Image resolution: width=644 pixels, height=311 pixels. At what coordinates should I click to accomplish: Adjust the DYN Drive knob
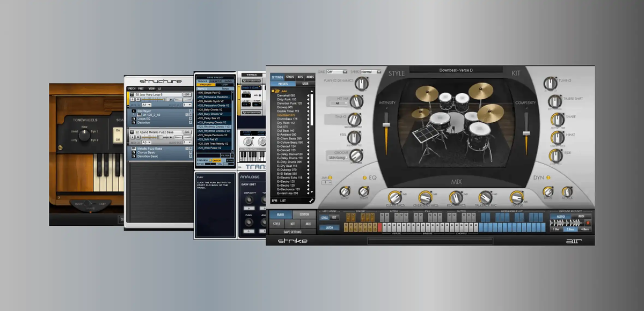[x=548, y=192]
